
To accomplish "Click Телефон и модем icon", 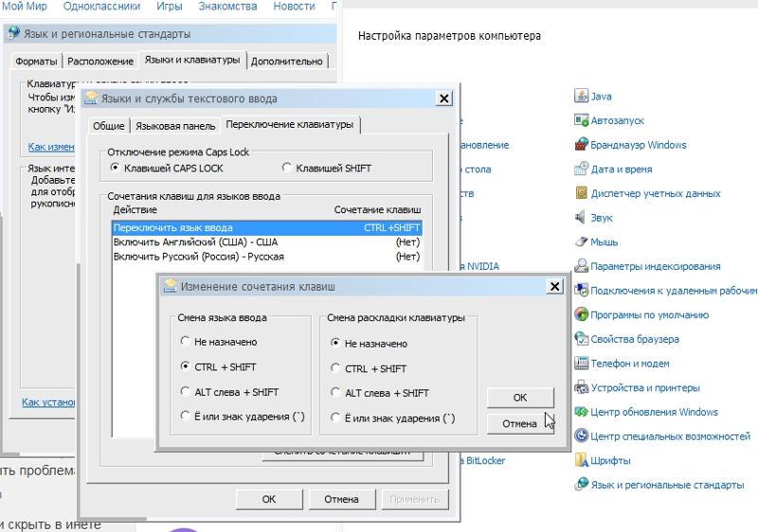I will (x=581, y=364).
